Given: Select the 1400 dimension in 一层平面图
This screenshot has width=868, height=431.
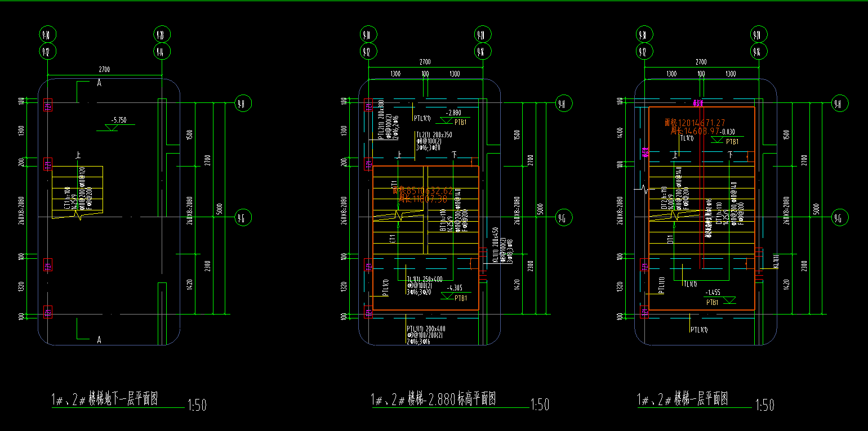Looking at the screenshot, I should 621,133.
